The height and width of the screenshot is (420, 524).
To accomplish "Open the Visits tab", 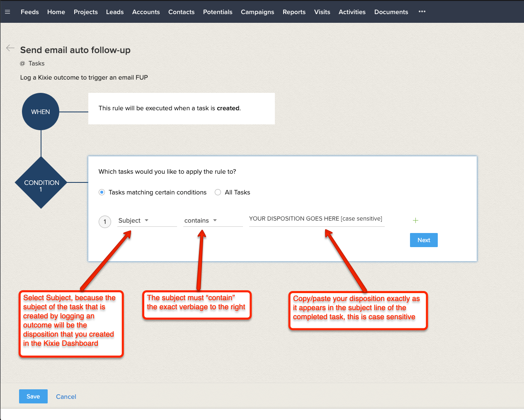I will 322,12.
